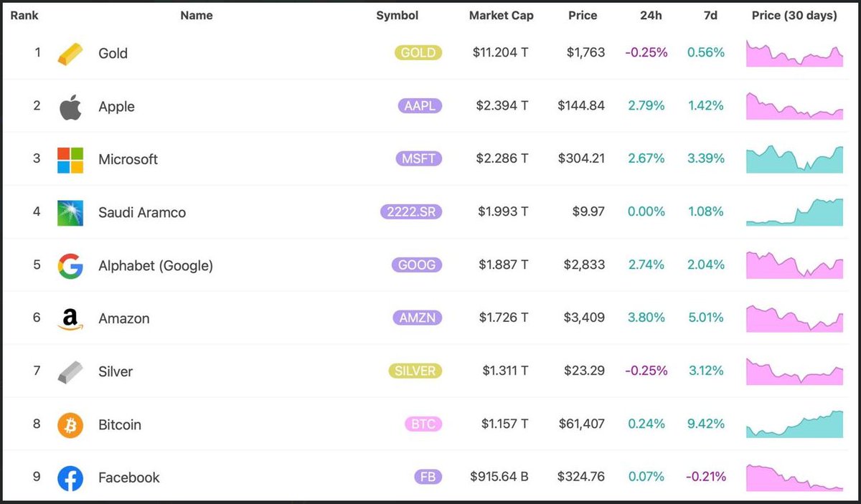Screen dimensions: 861x504
Task: Sort table by Rank column header
Action: 24,15
